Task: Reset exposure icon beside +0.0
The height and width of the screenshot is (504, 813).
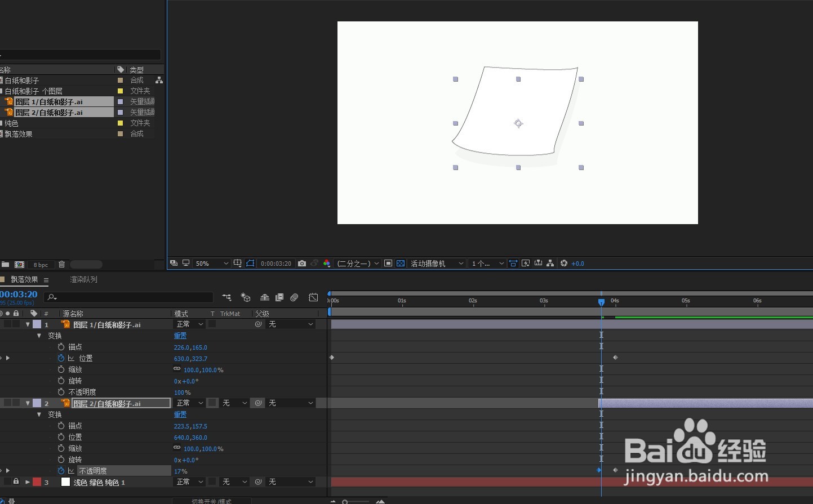Action: click(564, 264)
